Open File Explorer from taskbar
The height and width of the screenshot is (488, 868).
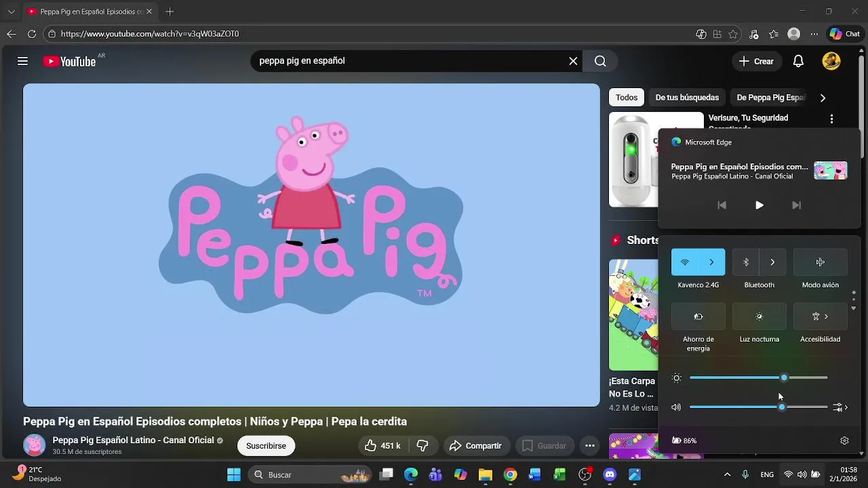[485, 475]
